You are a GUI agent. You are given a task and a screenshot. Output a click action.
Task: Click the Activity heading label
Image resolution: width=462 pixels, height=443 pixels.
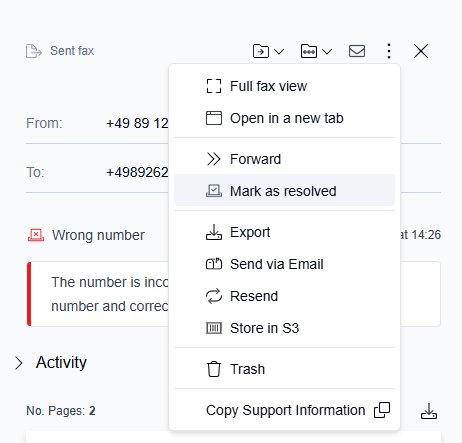click(61, 362)
